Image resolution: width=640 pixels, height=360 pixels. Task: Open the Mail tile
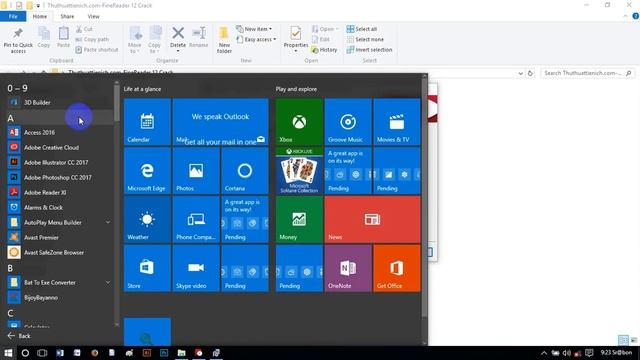pyautogui.click(x=220, y=122)
